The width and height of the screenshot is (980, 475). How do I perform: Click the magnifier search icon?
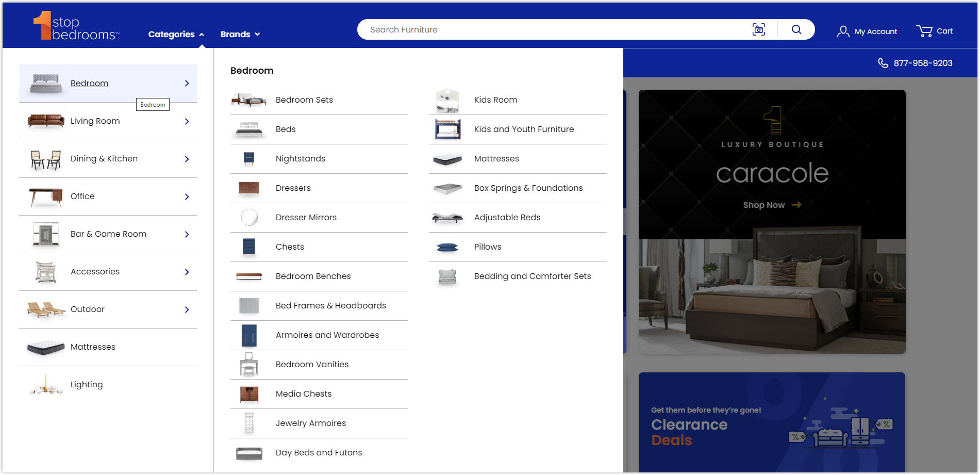(796, 29)
